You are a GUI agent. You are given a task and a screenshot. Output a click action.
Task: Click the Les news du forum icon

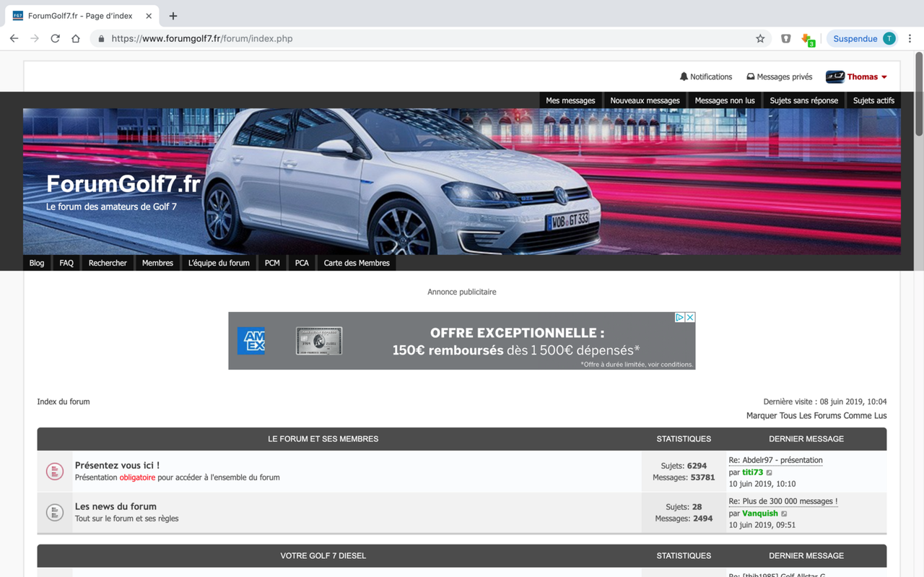[x=55, y=513]
